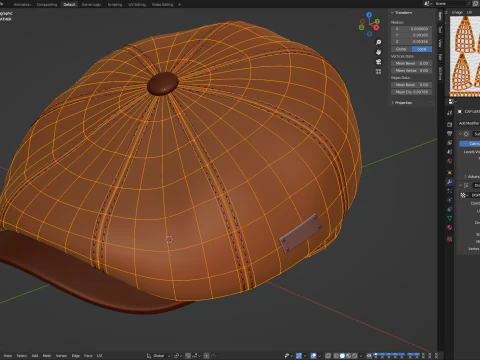
Task: Open the transform orientation Global dropdown
Action: [x=158, y=356]
